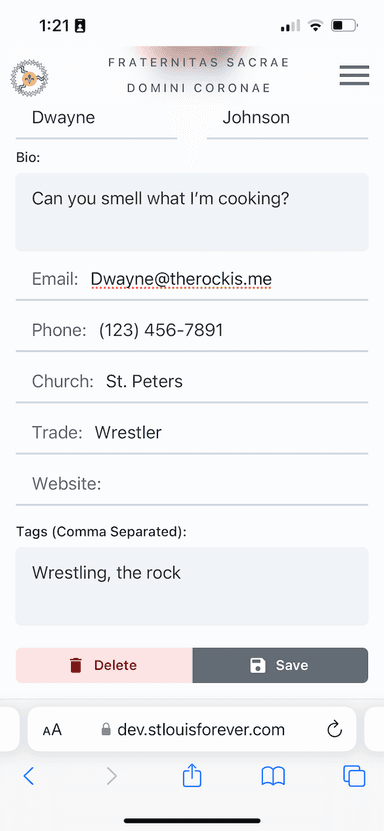Show Safari open tabs icon
Screen dimensions: 384x831
pyautogui.click(x=354, y=776)
